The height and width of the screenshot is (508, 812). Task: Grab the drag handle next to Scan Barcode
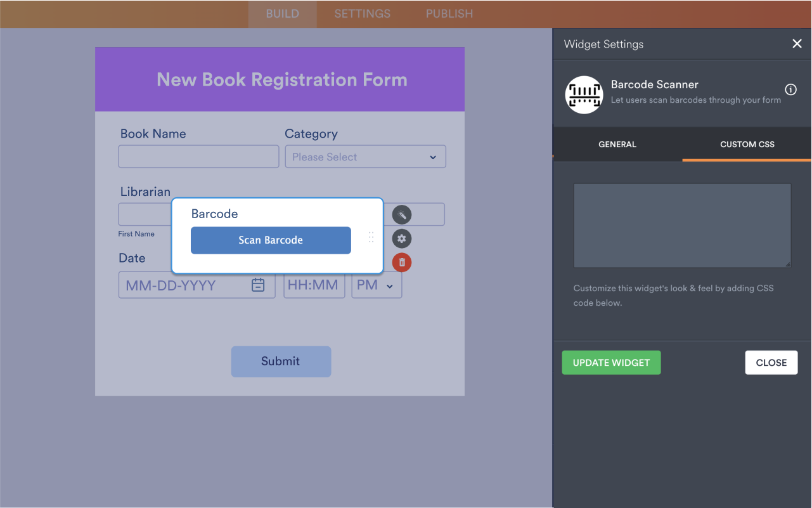[371, 237]
